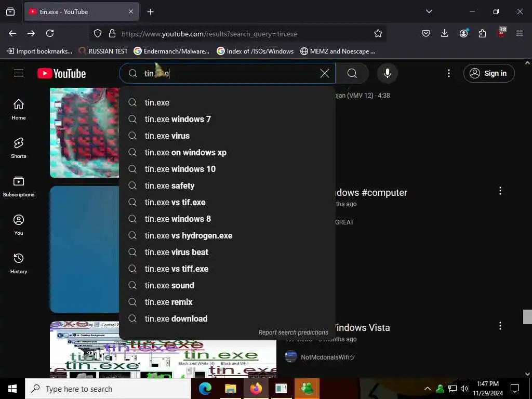This screenshot has height=399, width=532.
Task: Clear the search box with X
Action: 325,73
